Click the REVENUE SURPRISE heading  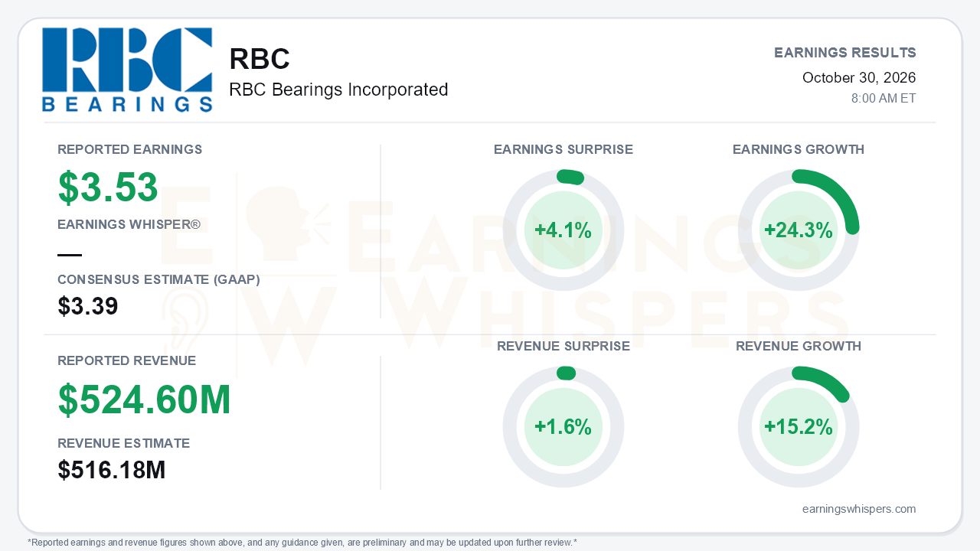(x=563, y=346)
